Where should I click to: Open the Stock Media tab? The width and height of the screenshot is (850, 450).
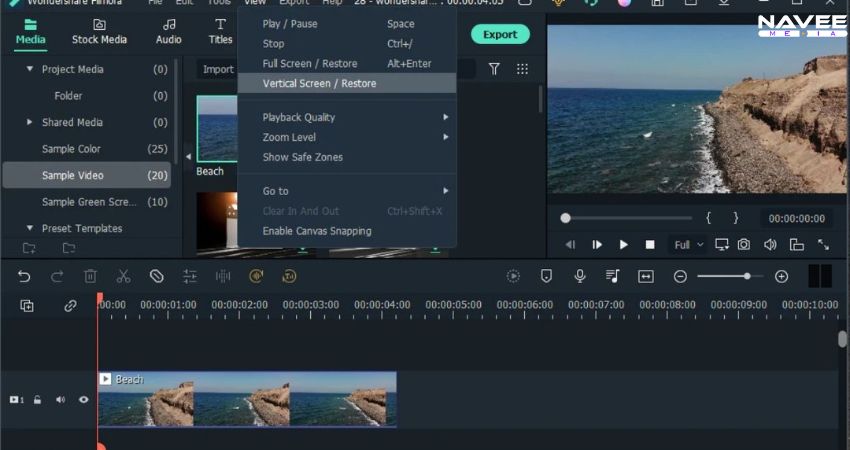99,33
